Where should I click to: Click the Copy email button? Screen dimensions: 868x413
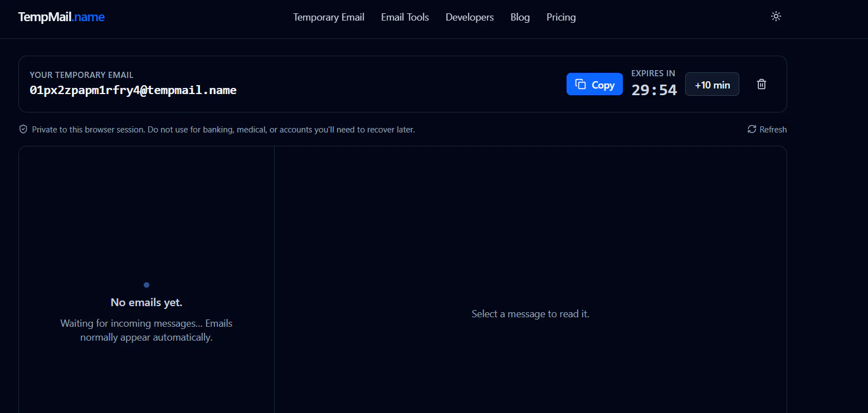click(594, 85)
